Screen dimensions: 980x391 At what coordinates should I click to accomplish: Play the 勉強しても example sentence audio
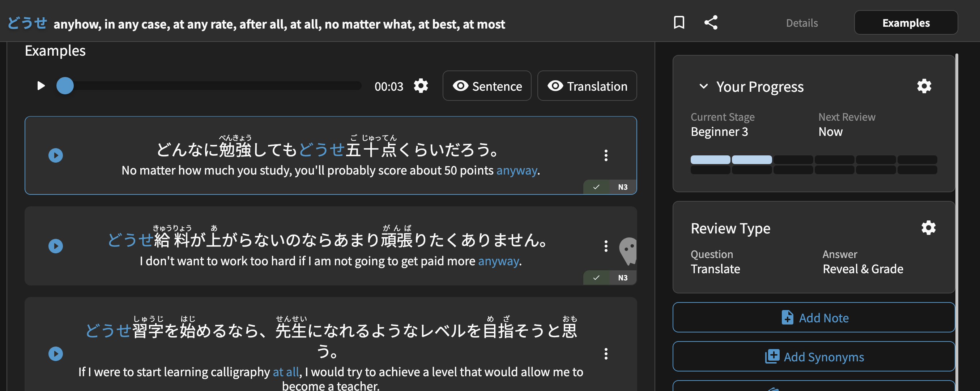56,155
